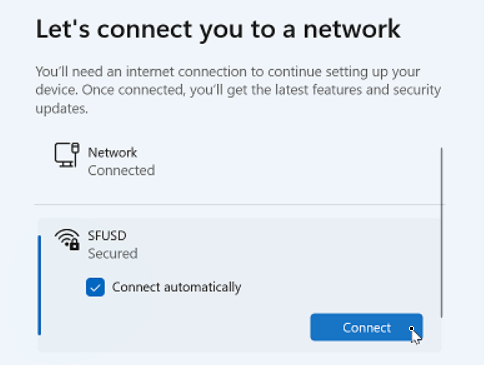484x365 pixels.
Task: Click blank area right of Network Connected
Action: pyautogui.click(x=297, y=162)
